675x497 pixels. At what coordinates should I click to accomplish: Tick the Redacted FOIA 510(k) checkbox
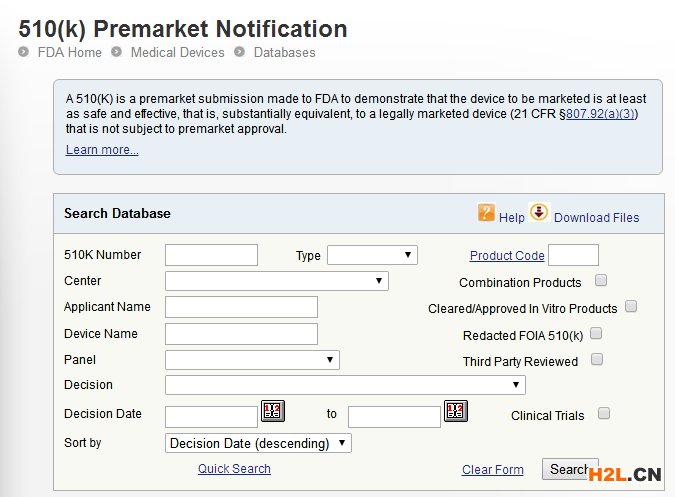pyautogui.click(x=596, y=334)
